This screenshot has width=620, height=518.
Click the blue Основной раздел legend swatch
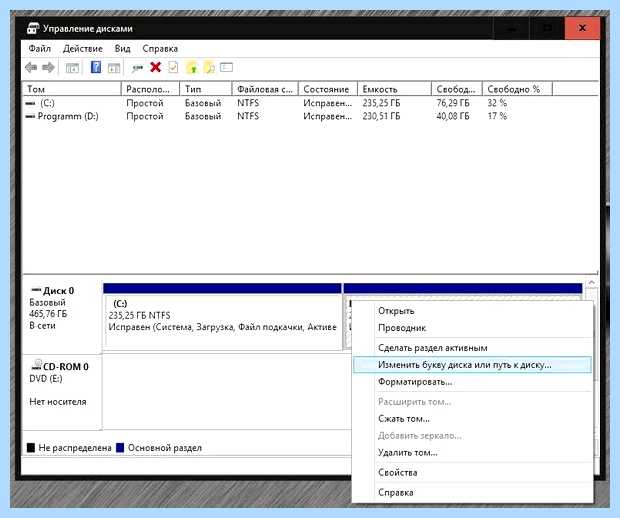[x=120, y=448]
